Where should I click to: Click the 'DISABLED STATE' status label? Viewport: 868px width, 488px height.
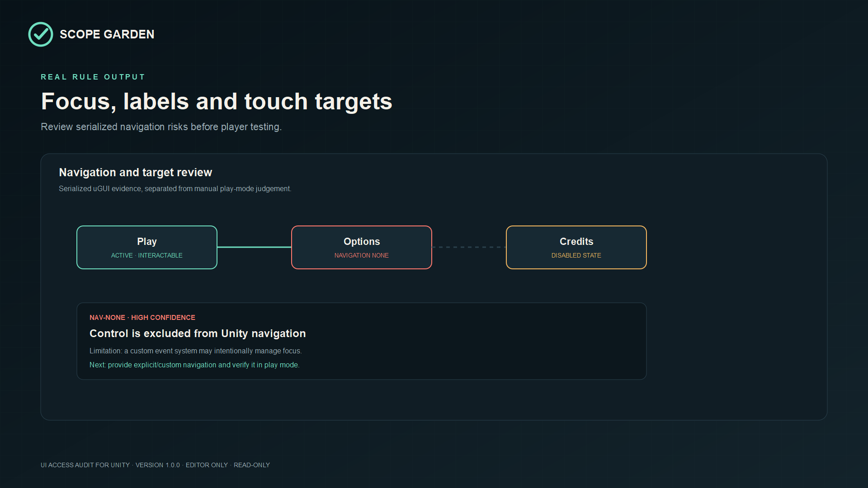pos(576,256)
